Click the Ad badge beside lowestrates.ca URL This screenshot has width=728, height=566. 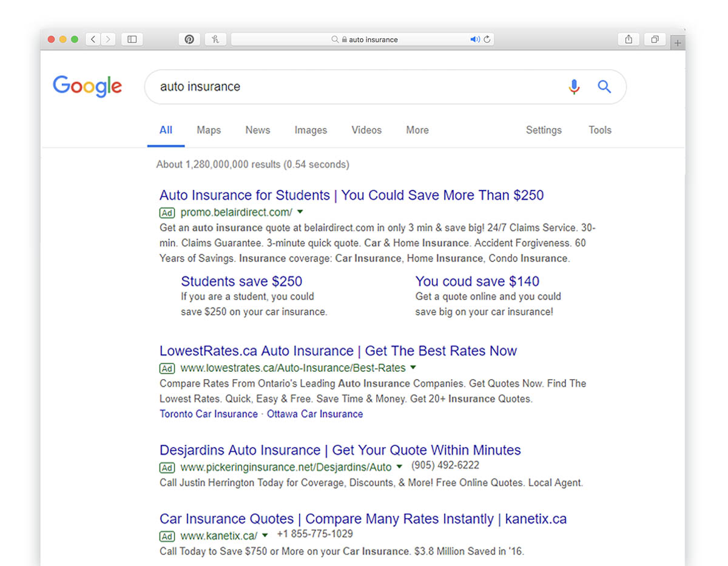point(167,368)
